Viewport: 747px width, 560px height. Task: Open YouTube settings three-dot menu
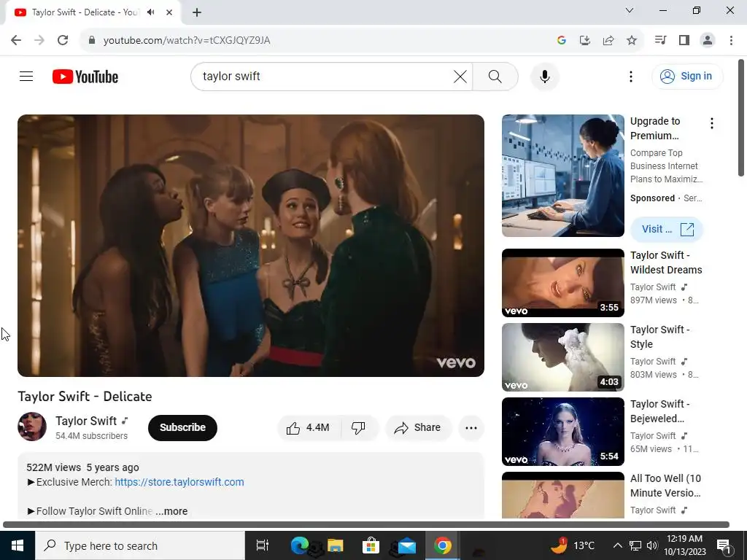(x=631, y=76)
